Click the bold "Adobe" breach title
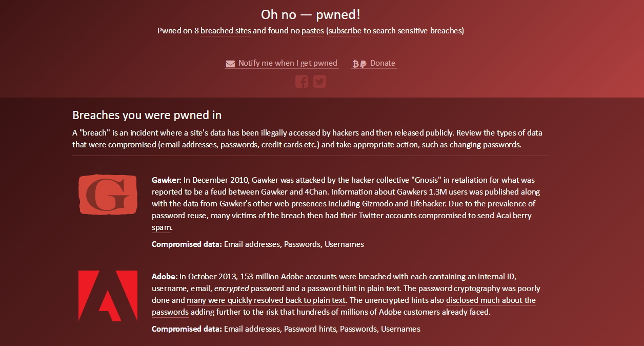644x346 pixels. (164, 277)
